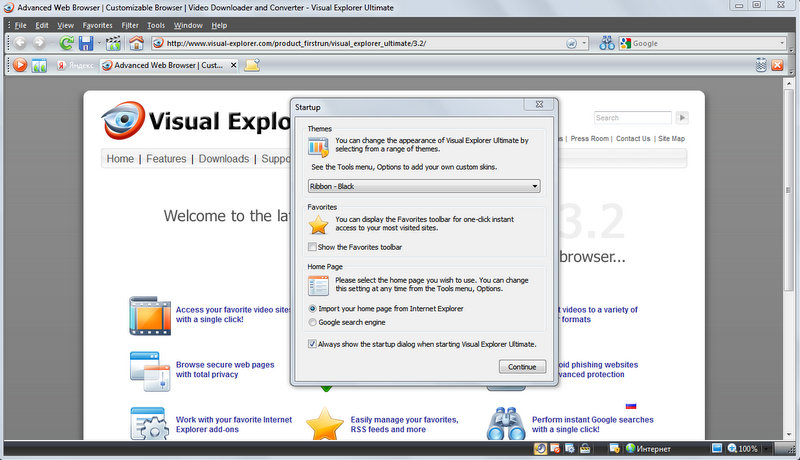Open a new tab using the yellow folder icon

pyautogui.click(x=252, y=65)
